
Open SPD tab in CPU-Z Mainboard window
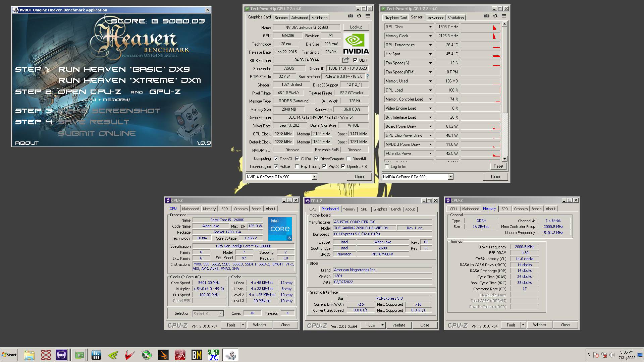(364, 209)
